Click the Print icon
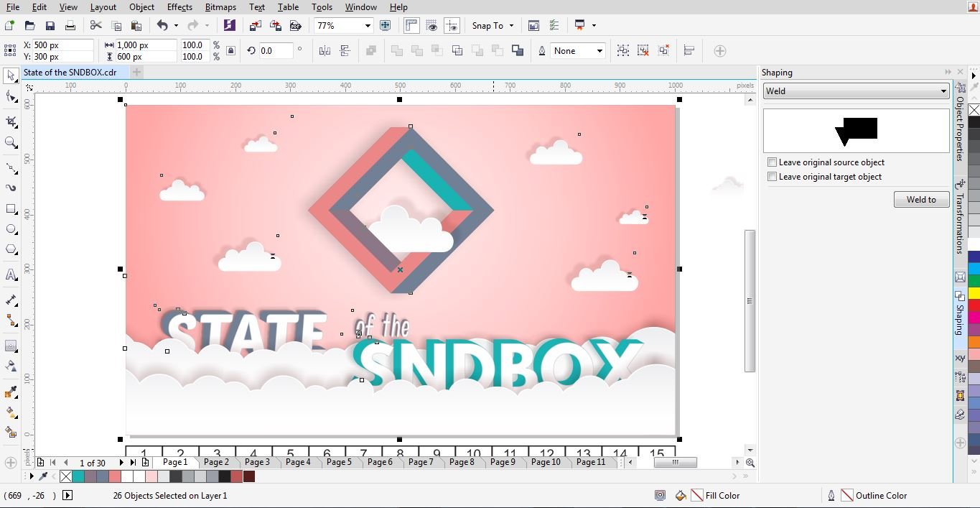 coord(70,26)
